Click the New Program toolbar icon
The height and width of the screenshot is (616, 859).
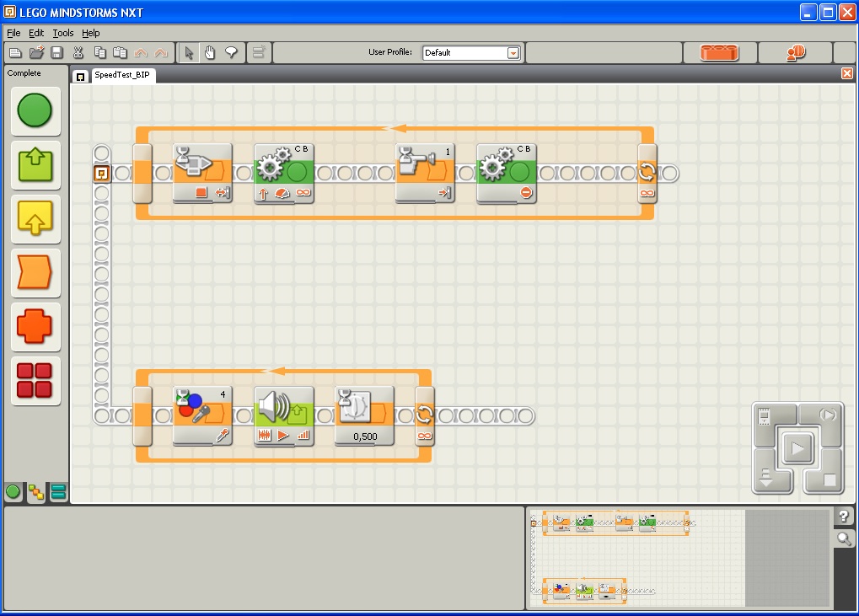[x=15, y=52]
